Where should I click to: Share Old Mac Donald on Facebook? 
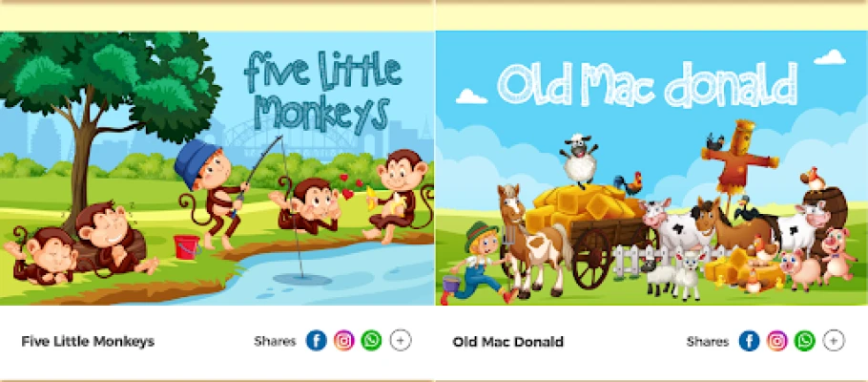coord(749,340)
